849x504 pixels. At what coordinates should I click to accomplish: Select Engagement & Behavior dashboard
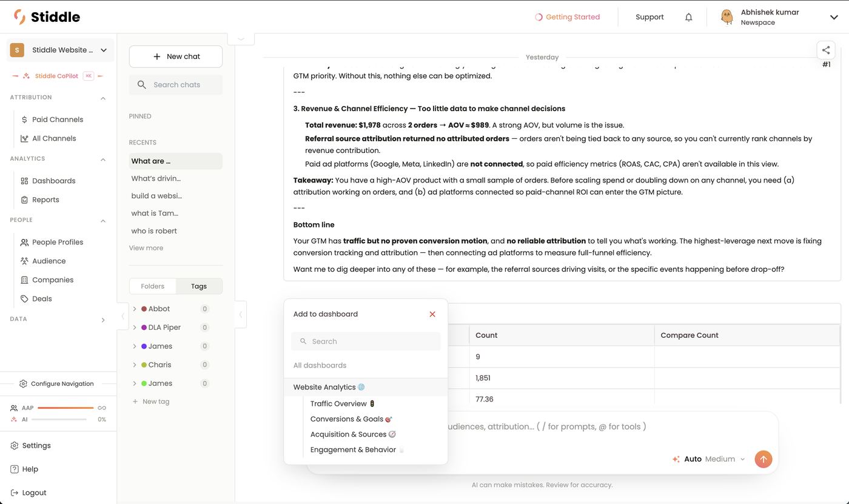357,449
